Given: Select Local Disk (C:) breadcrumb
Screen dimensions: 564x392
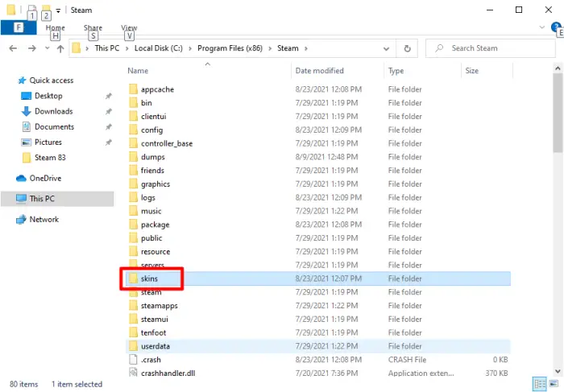Looking at the screenshot, I should [x=158, y=48].
